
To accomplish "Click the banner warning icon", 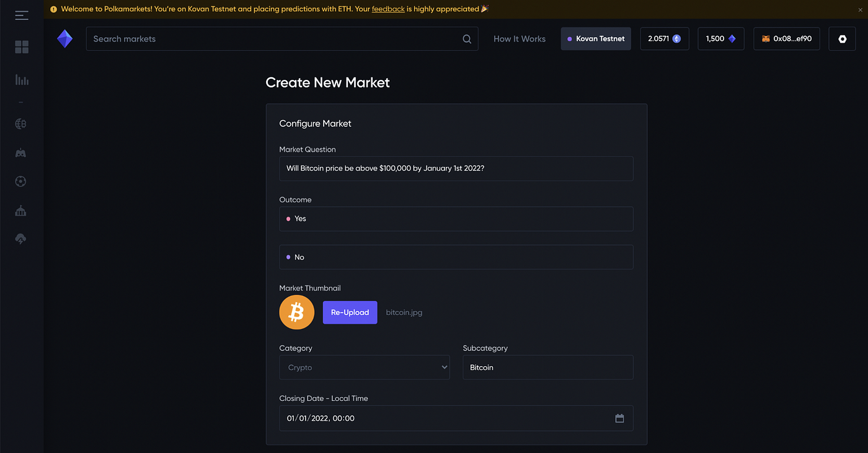I will 53,9.
